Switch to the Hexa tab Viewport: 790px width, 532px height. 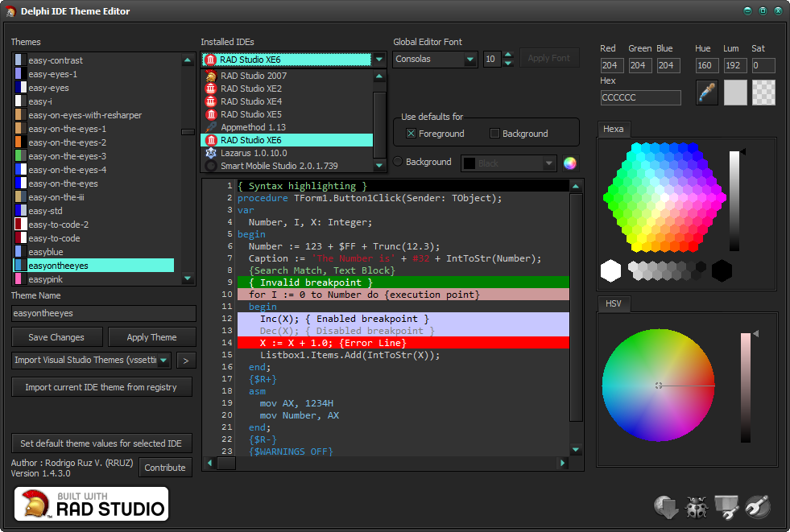tap(613, 130)
